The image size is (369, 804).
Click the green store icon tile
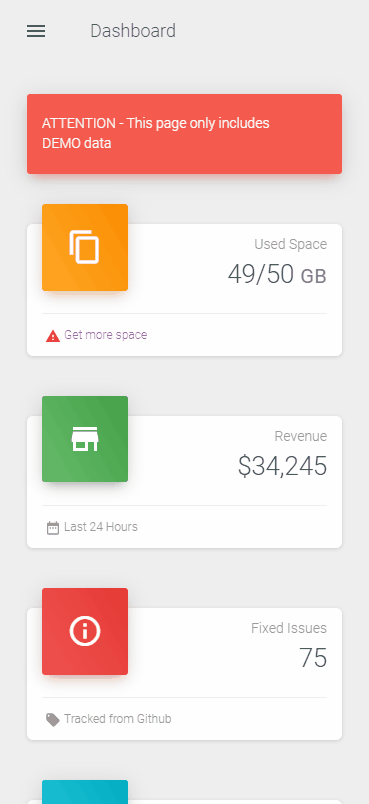[x=85, y=439]
